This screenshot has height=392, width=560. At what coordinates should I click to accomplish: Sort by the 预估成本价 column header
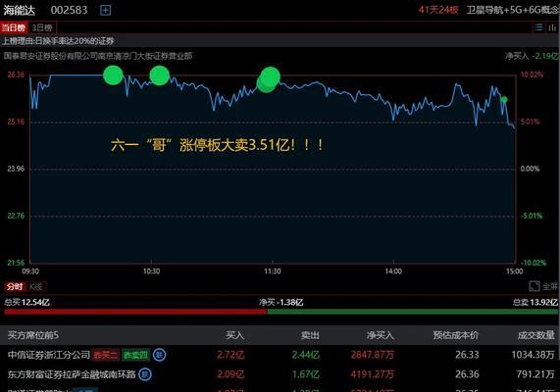456,335
